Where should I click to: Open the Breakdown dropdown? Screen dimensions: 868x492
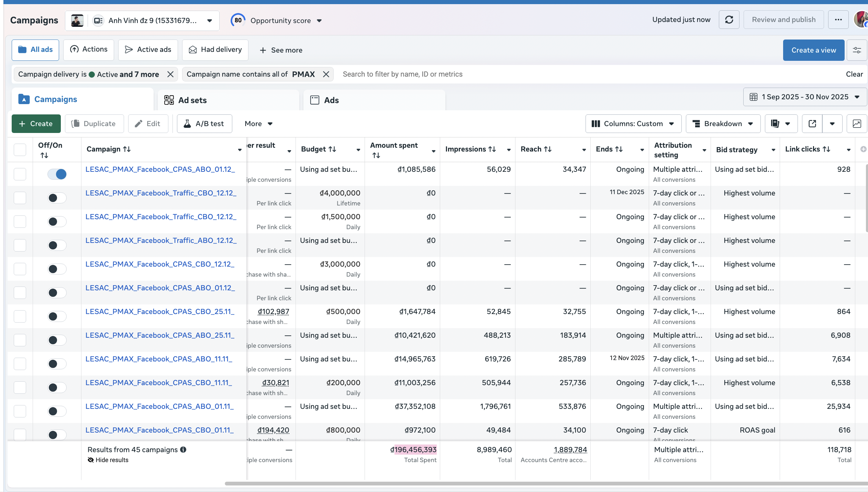(x=723, y=124)
